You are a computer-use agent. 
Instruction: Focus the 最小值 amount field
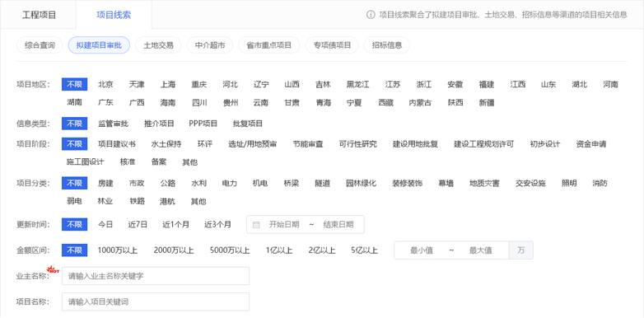point(422,250)
